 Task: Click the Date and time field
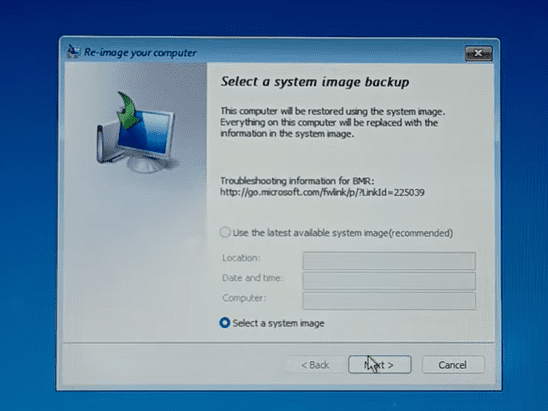point(389,281)
